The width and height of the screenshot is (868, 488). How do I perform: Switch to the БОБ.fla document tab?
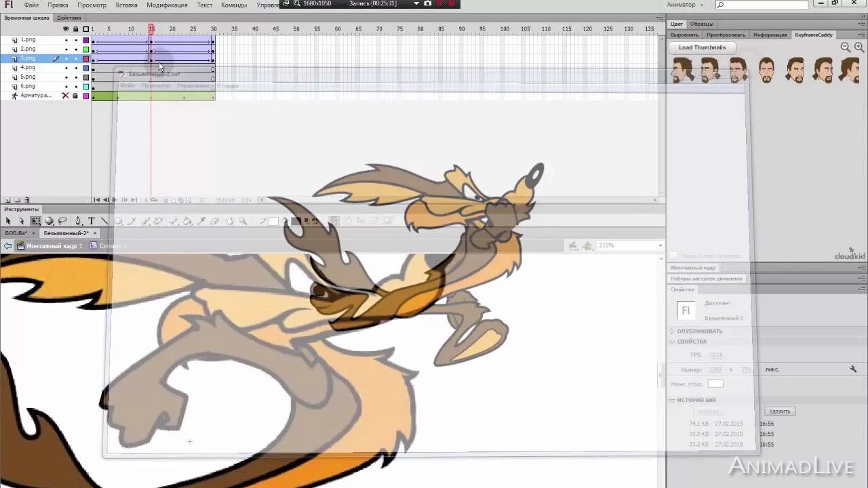(16, 233)
